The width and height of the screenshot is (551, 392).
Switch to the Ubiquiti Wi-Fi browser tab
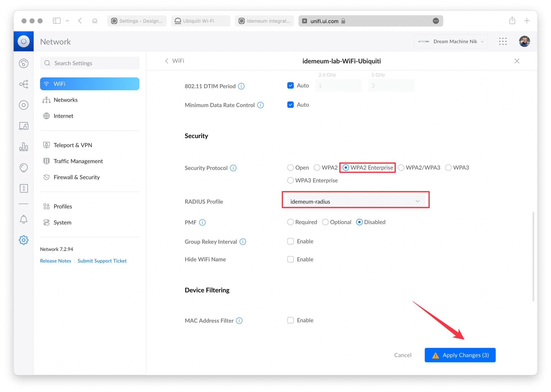201,21
